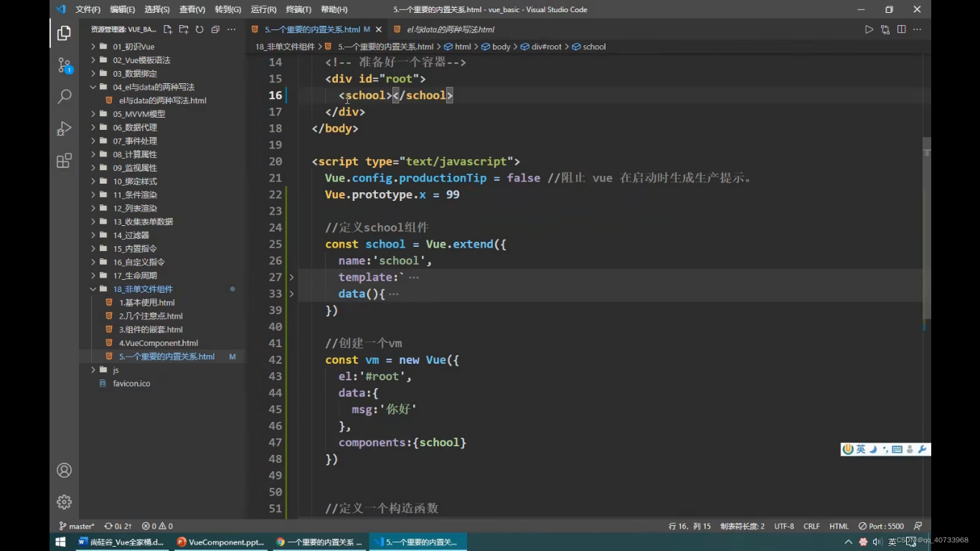The width and height of the screenshot is (980, 551).
Task: Toggle IME 英 language in floating toolbar
Action: pyautogui.click(x=861, y=450)
